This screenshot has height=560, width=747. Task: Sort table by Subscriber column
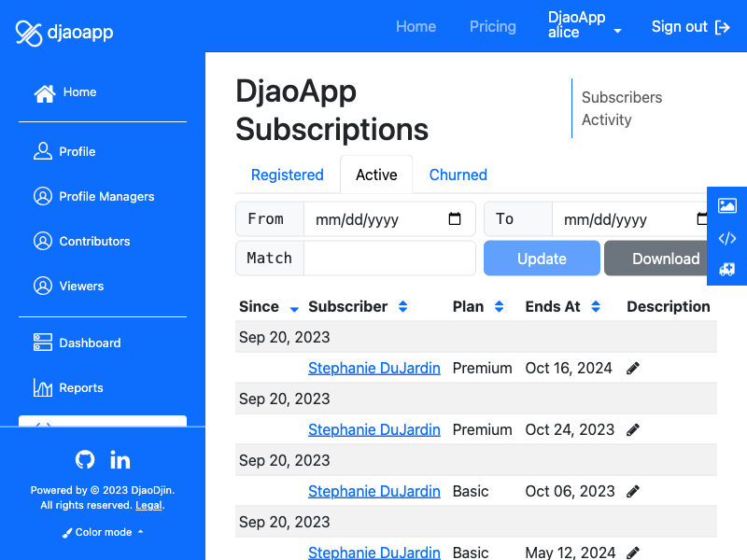403,307
